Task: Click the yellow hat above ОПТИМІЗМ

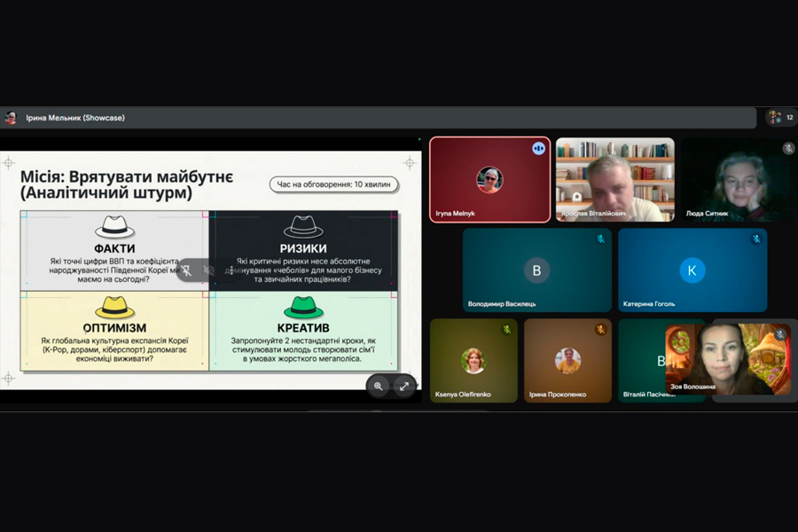Action: point(115,308)
